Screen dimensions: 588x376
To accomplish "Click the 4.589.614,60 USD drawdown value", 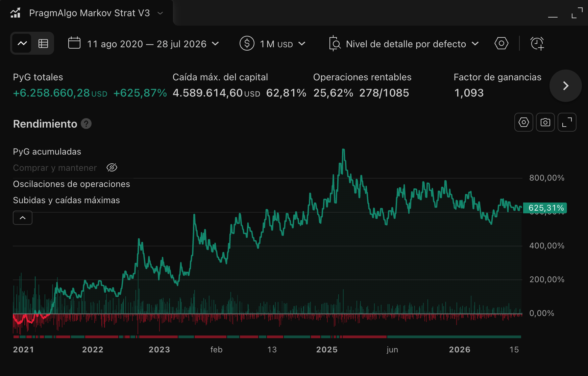I will point(216,93).
